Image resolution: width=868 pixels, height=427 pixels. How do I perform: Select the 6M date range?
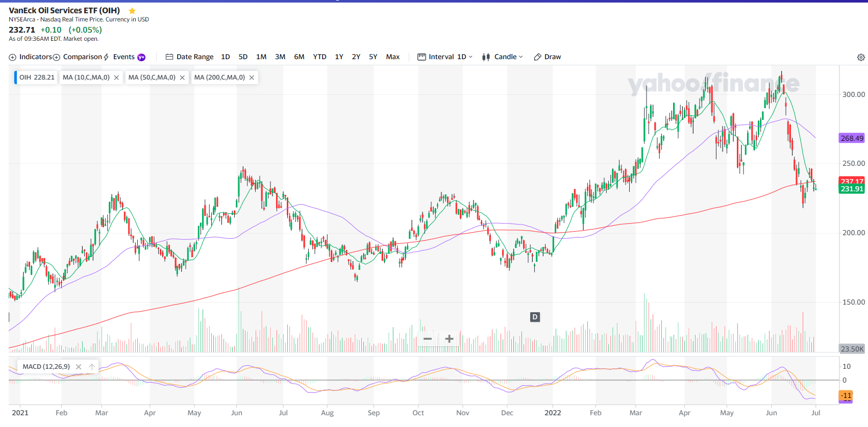tap(299, 57)
